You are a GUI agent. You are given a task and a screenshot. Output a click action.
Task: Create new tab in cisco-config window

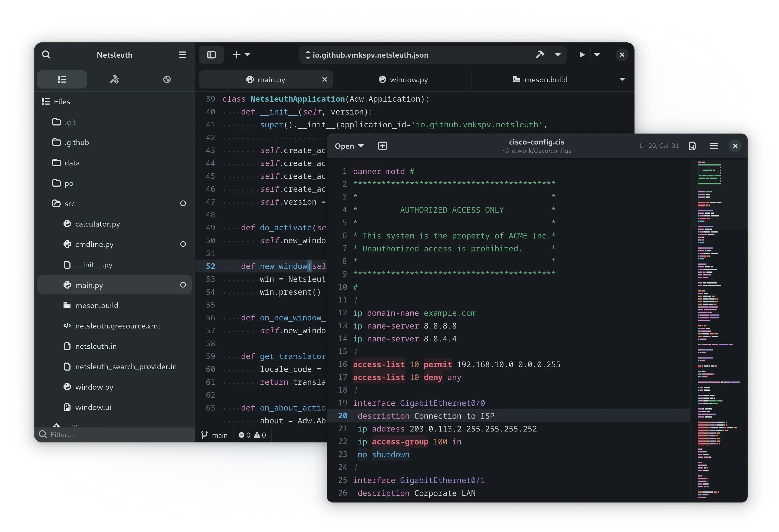383,146
